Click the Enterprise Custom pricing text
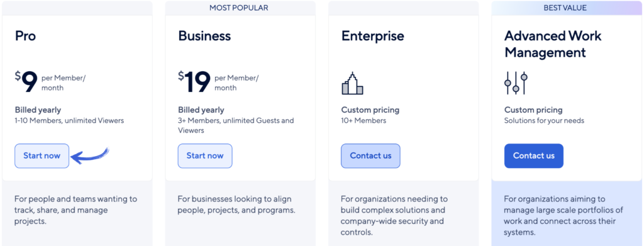 (370, 110)
